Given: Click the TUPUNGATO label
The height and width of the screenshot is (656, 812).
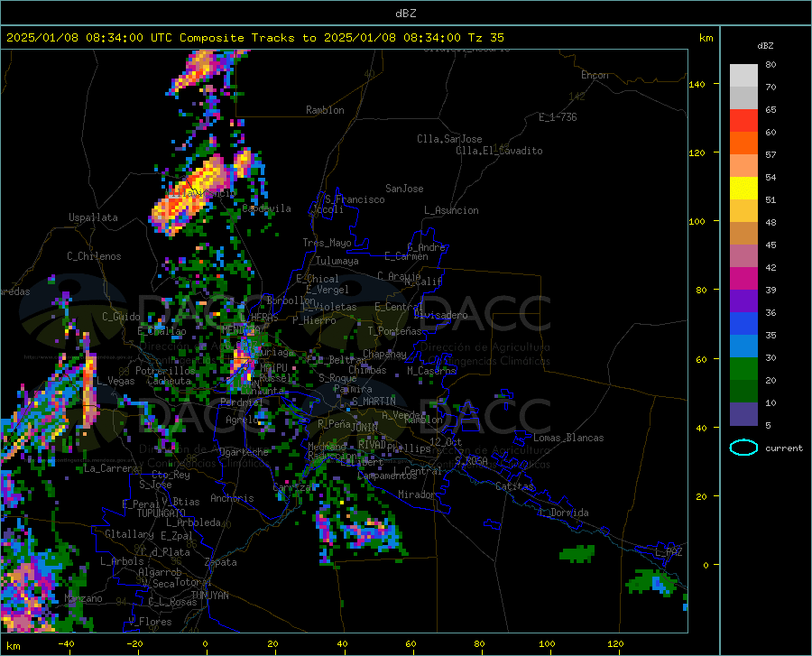Looking at the screenshot, I should (x=161, y=513).
